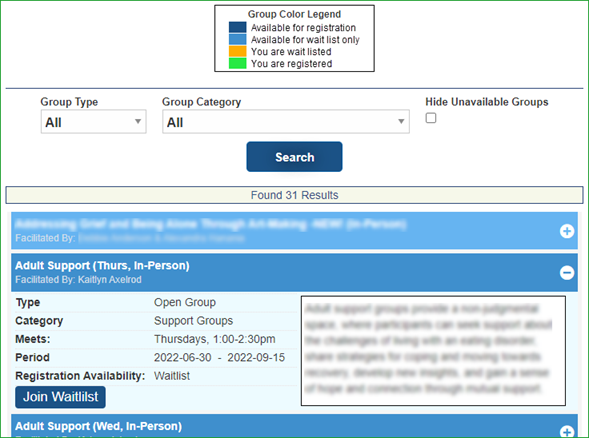Click the blurred group description text box
This screenshot has width=589, height=438.
(x=433, y=351)
